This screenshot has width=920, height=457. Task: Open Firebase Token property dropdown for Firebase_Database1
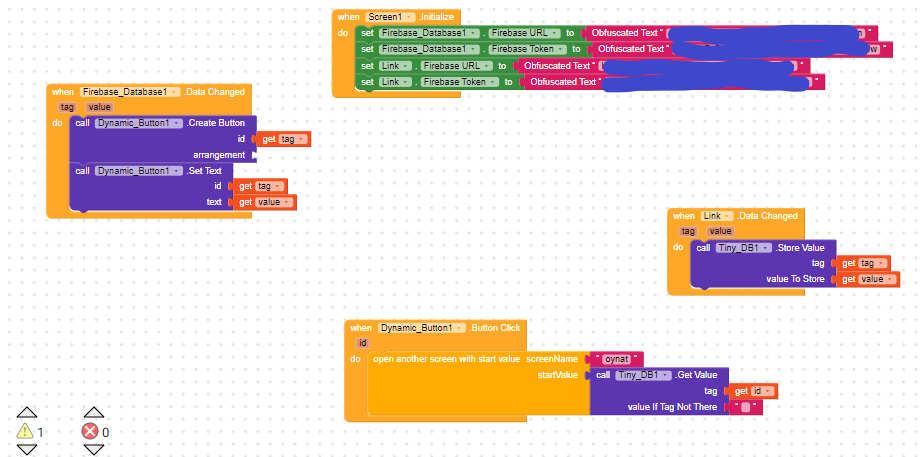(x=529, y=49)
